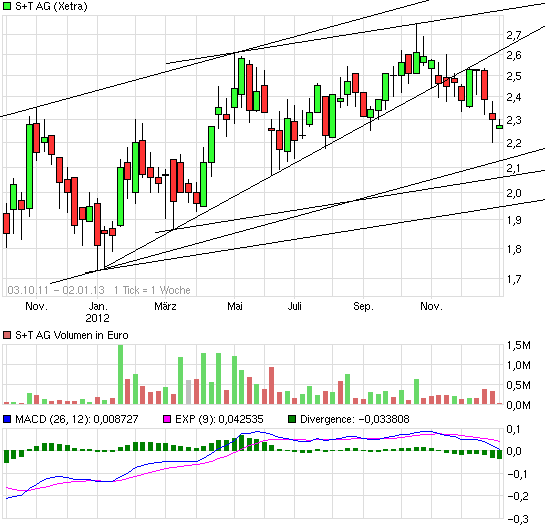This screenshot has height=528, width=545.
Task: Click the magenta EXP (9) legend swatch
Action: click(167, 419)
